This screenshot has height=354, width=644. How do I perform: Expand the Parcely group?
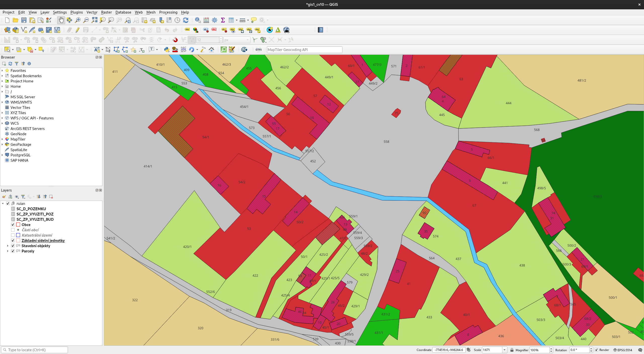[8, 251]
